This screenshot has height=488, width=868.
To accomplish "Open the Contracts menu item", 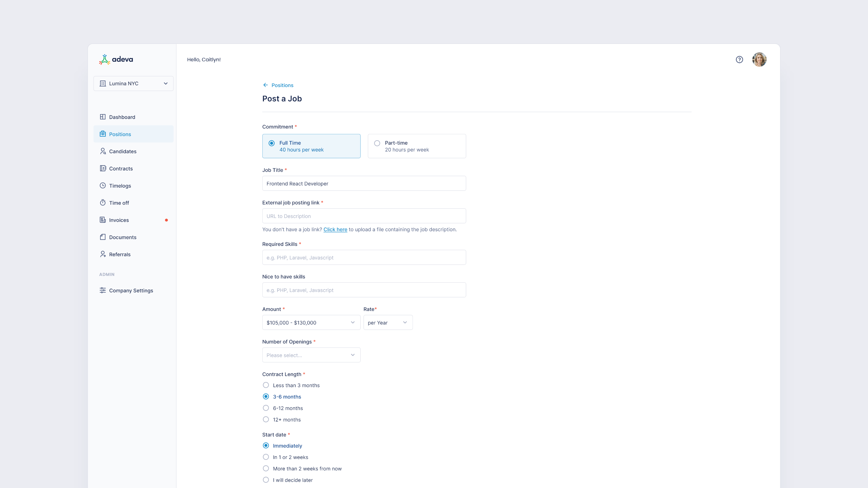I will (121, 168).
